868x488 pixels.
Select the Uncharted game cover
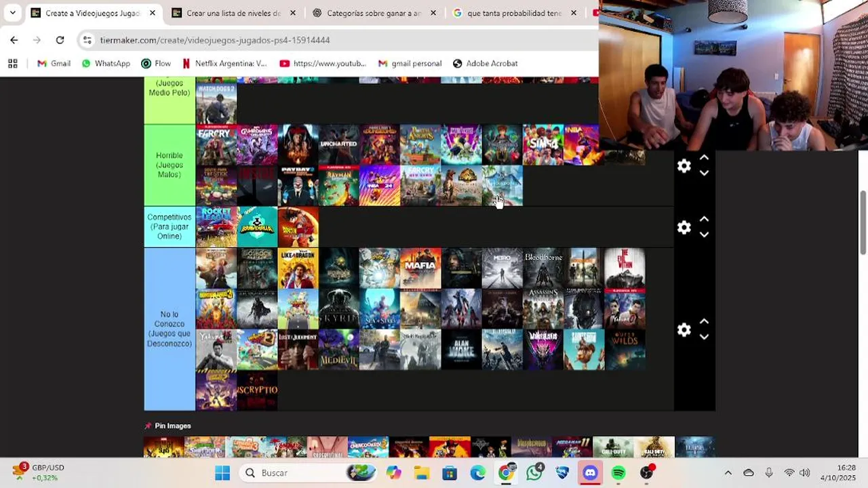[339, 144]
